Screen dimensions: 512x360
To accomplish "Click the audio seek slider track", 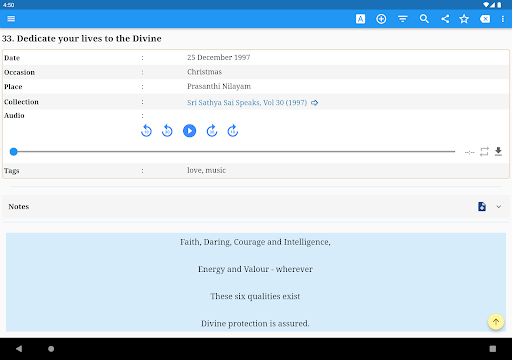I will point(232,152).
